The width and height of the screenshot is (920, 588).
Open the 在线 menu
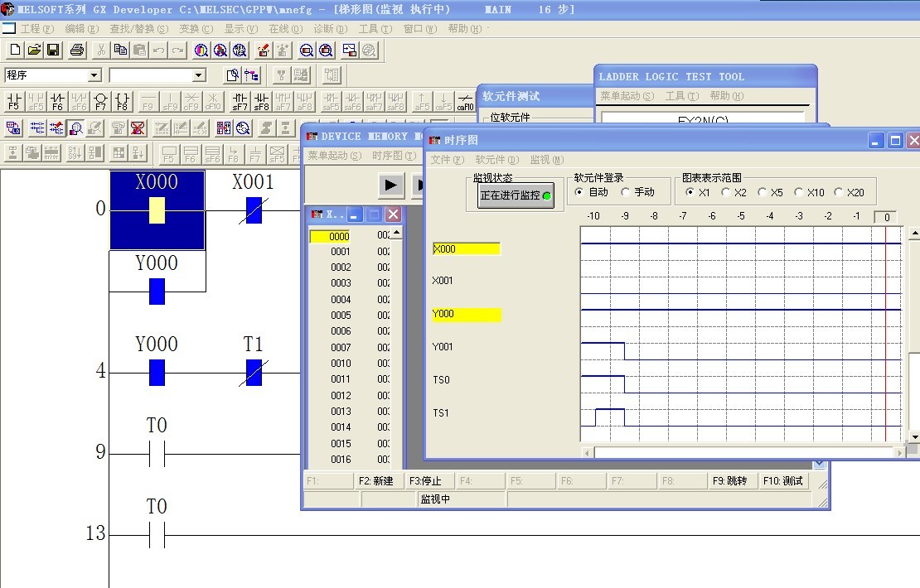[x=284, y=29]
